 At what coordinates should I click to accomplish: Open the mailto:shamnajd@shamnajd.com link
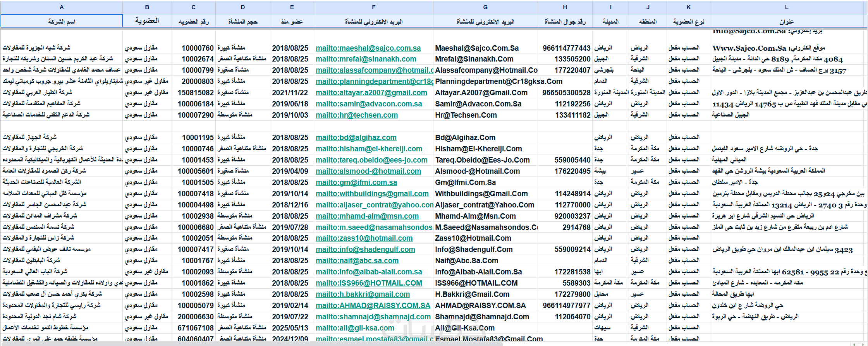pos(373,317)
